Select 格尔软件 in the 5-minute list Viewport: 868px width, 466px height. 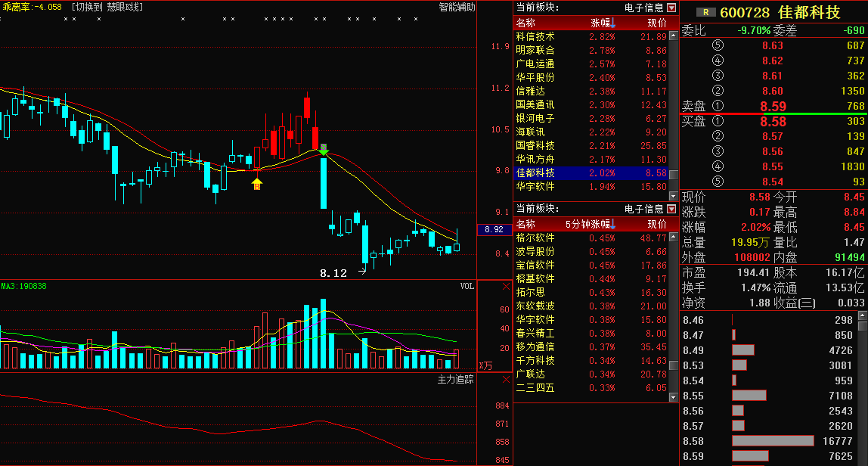(535, 238)
